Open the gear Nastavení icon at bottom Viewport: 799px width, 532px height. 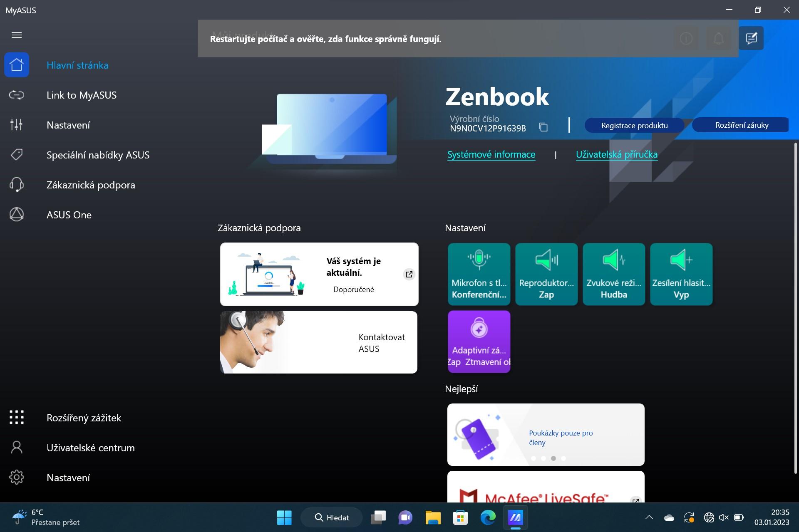tap(17, 478)
